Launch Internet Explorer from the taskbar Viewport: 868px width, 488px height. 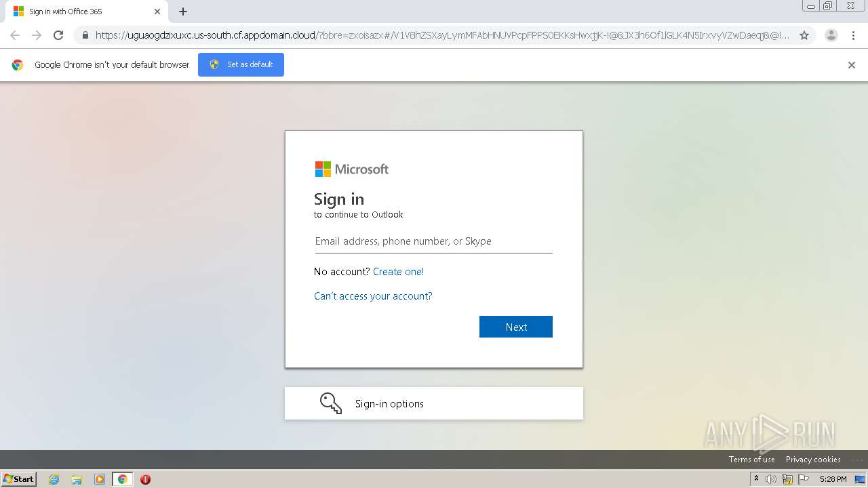[54, 479]
